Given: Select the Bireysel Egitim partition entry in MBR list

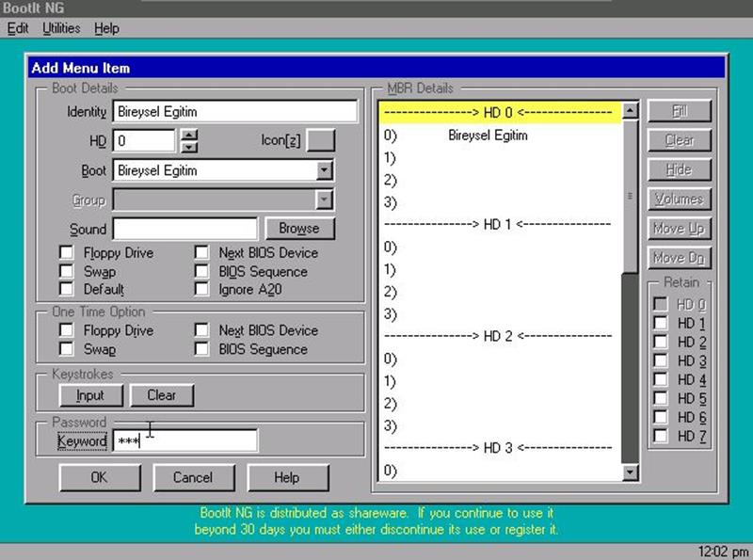Looking at the screenshot, I should pos(500,136).
